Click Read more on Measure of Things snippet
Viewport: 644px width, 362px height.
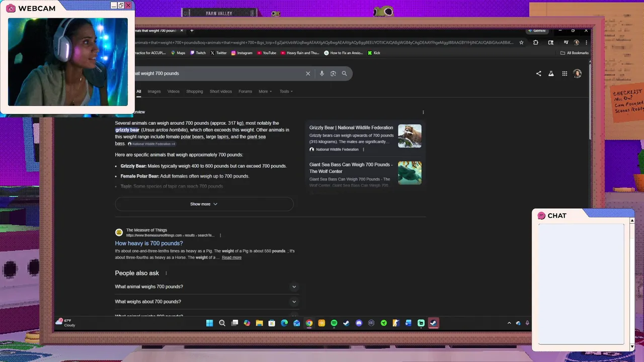[x=231, y=257]
